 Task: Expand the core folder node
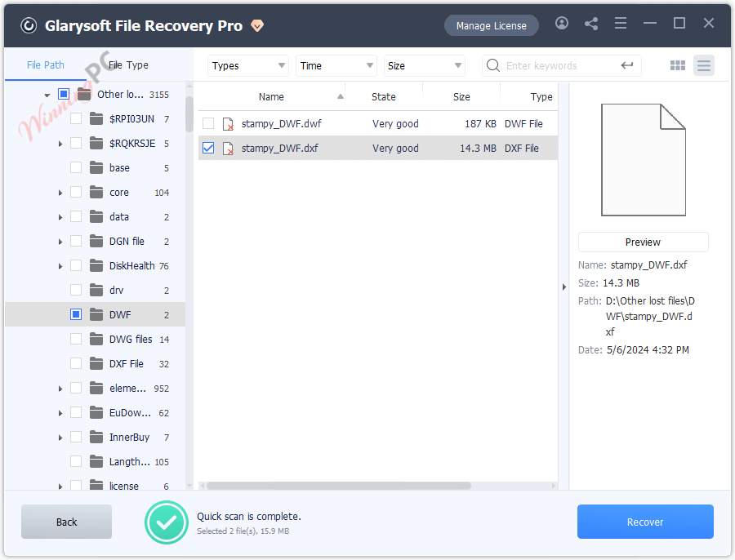[60, 193]
